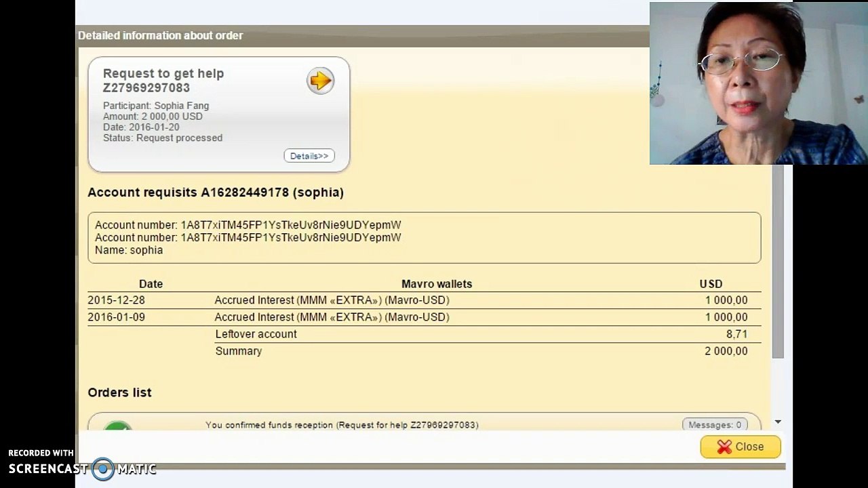The image size is (868, 488).
Task: Click 'Request to get help' card title
Action: [x=163, y=73]
